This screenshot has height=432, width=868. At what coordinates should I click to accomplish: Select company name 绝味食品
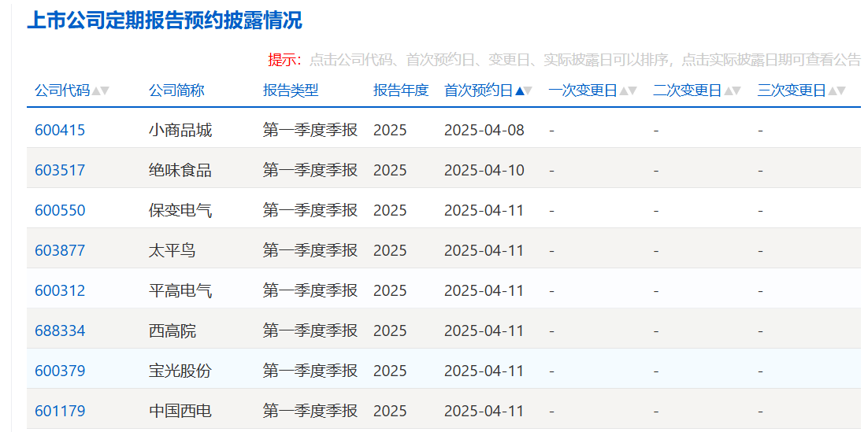point(180,170)
